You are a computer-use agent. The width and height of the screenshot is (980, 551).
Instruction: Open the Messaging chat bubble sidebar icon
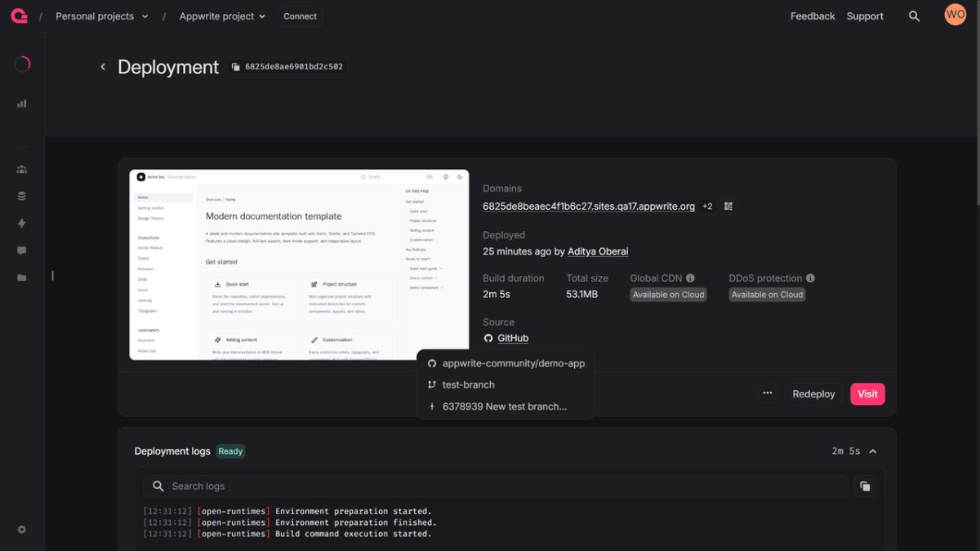22,251
